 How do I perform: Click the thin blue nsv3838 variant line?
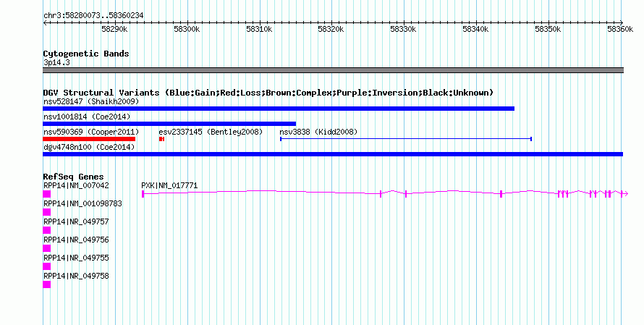[x=406, y=139]
